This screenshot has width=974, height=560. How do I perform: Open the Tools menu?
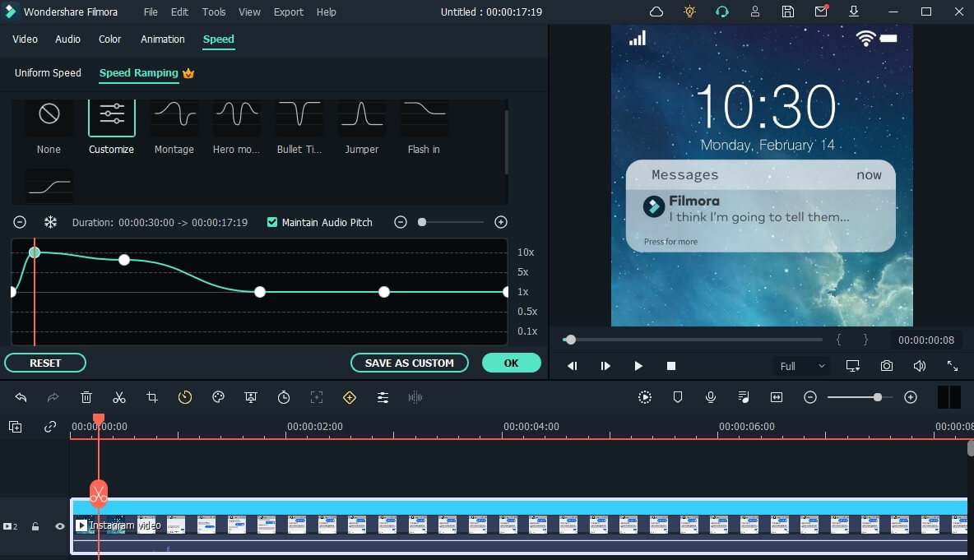pyautogui.click(x=214, y=12)
